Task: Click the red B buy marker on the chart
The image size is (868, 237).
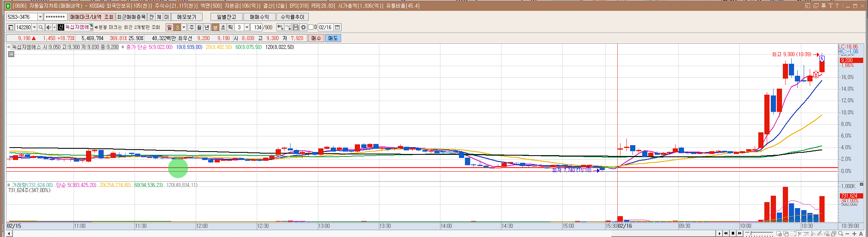Action: point(816,75)
